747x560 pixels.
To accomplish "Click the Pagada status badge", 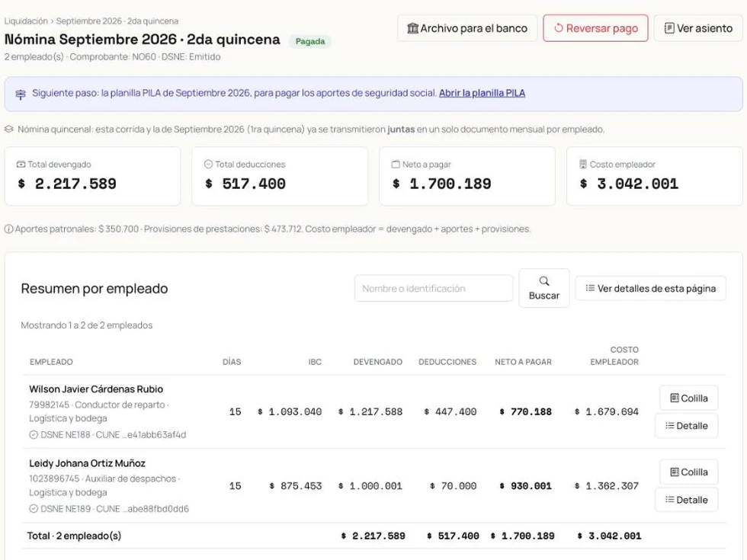I will pyautogui.click(x=310, y=41).
